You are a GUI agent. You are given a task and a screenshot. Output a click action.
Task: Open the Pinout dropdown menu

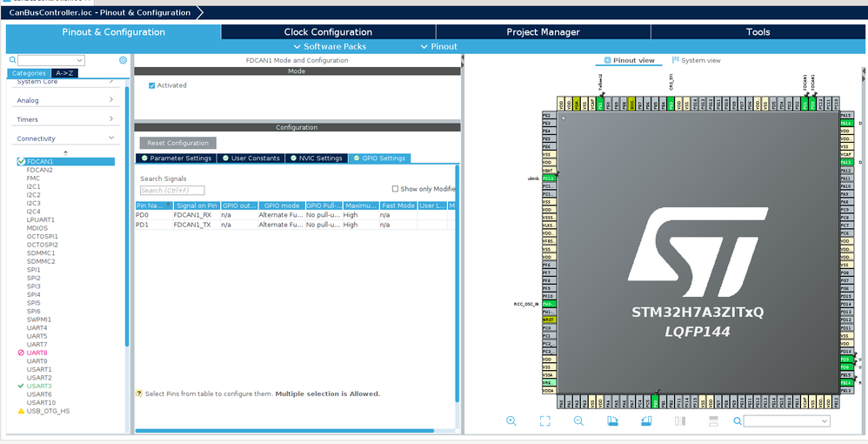pyautogui.click(x=439, y=46)
